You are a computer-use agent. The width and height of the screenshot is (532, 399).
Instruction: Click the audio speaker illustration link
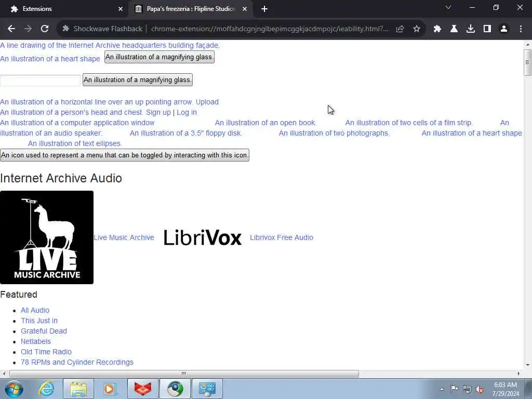[x=51, y=133]
